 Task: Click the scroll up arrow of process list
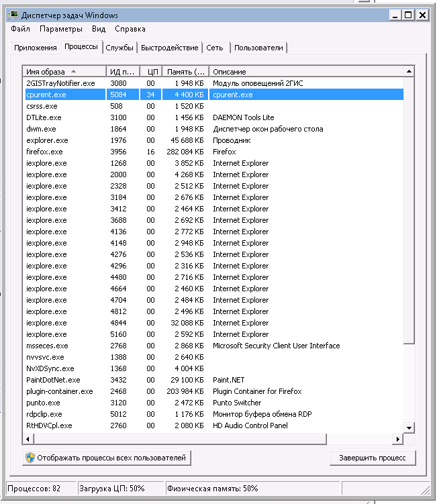[x=409, y=71]
